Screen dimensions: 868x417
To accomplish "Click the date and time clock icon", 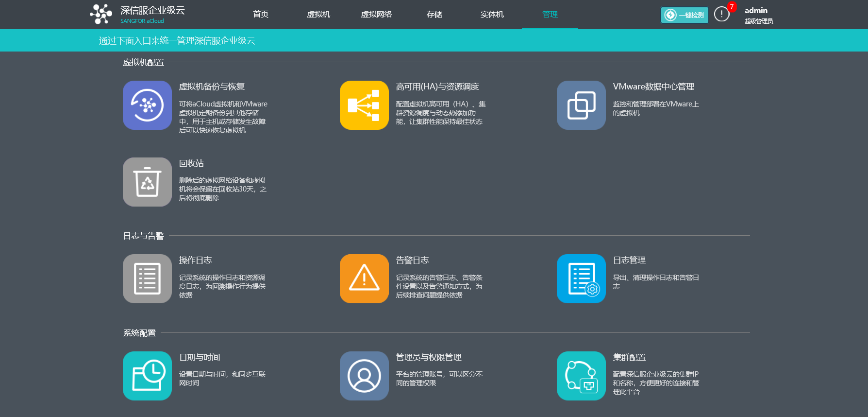I will pos(147,376).
